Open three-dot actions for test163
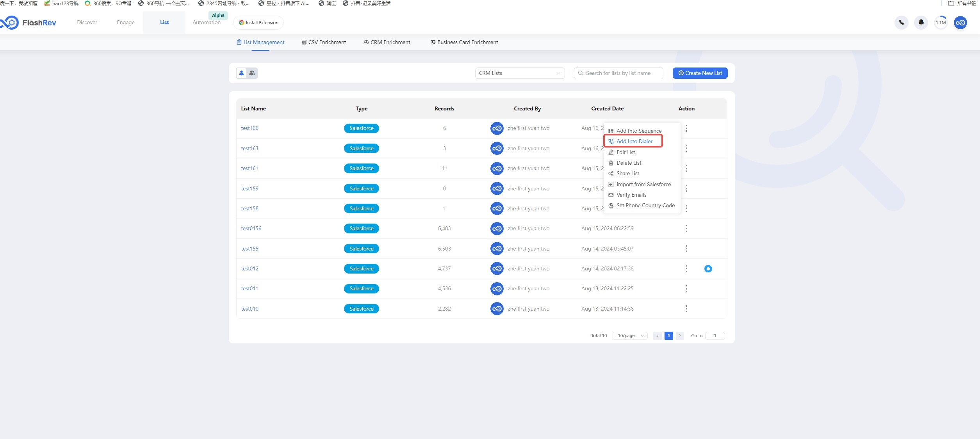The image size is (980, 439). point(686,148)
